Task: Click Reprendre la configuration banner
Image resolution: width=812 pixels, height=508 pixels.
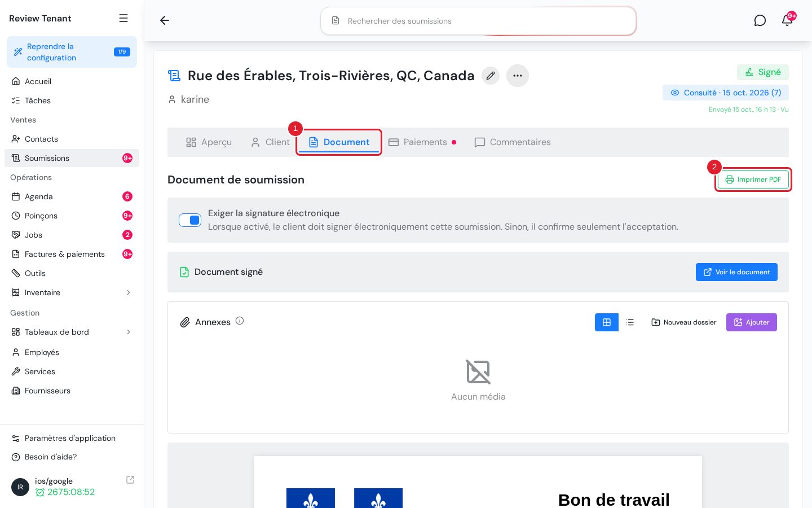Action: (72, 52)
